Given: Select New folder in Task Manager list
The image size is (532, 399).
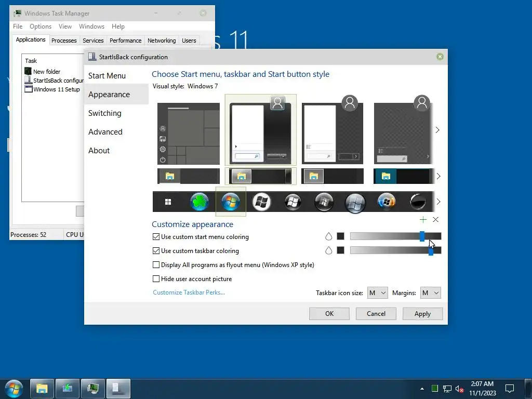Looking at the screenshot, I should coord(46,72).
